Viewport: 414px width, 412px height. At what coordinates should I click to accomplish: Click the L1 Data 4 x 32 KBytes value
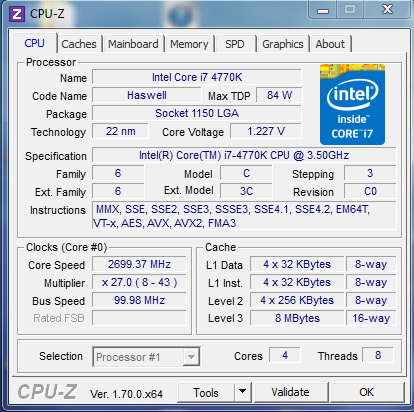click(x=297, y=264)
